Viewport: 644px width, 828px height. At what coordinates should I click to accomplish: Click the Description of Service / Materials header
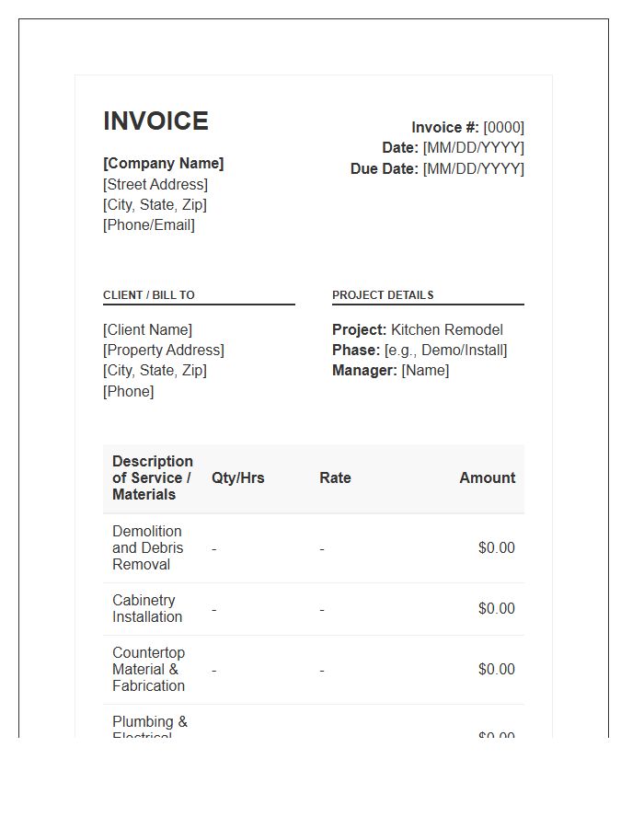(x=153, y=477)
